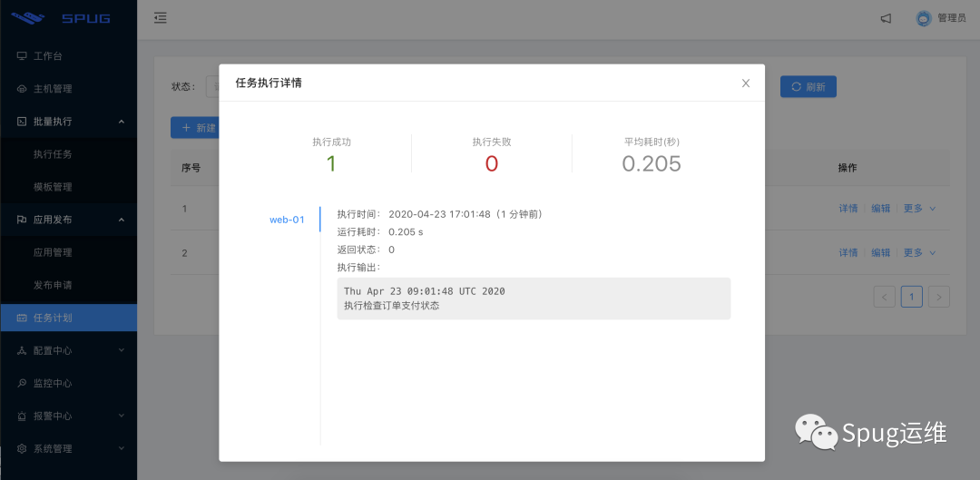Click the admin avatar icon
980x480 pixels.
point(924,19)
